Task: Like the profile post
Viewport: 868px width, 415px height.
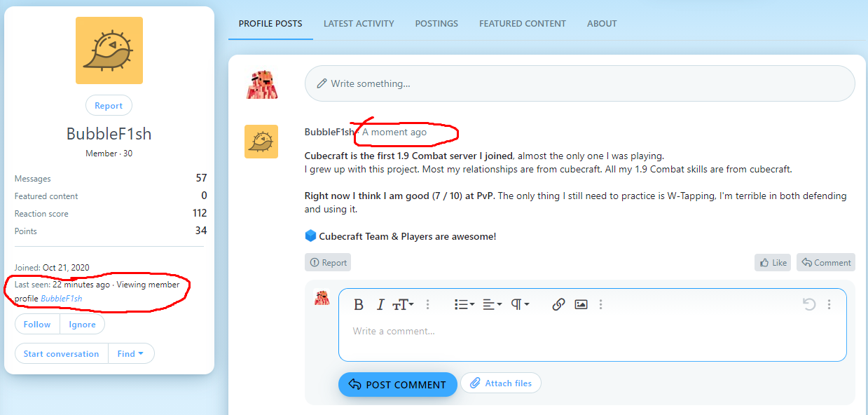Action: coord(773,263)
